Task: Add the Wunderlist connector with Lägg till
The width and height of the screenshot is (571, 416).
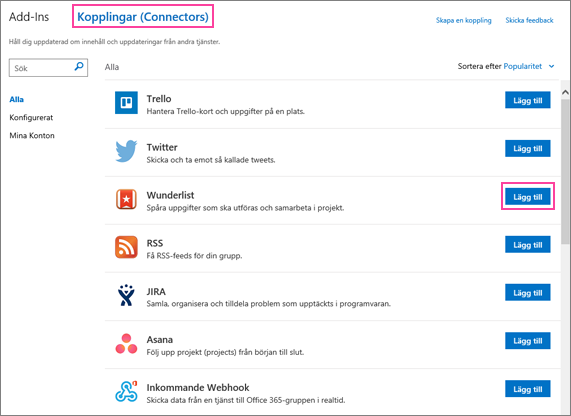Action: click(528, 197)
